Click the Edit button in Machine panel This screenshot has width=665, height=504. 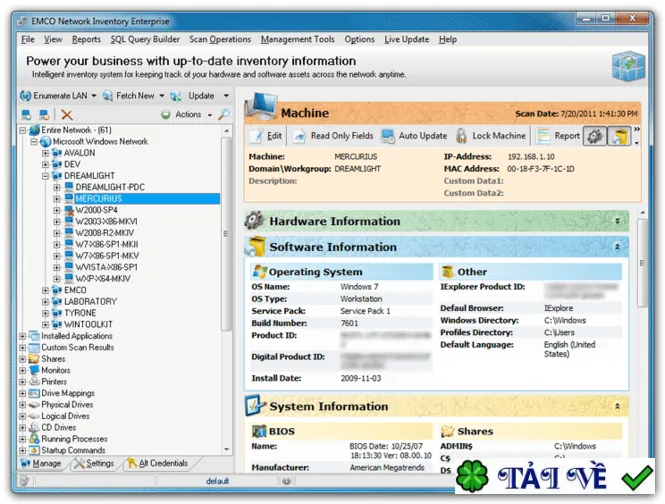click(x=266, y=136)
